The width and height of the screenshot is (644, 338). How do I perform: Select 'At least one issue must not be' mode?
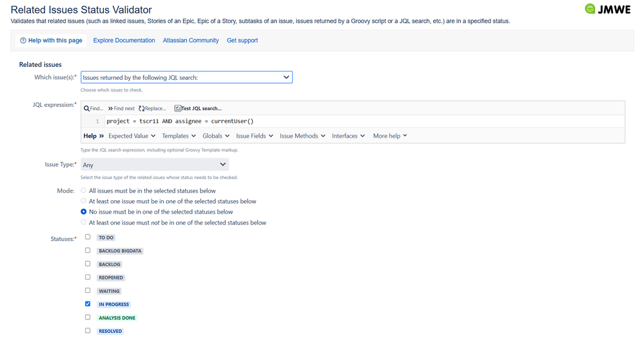tap(84, 222)
